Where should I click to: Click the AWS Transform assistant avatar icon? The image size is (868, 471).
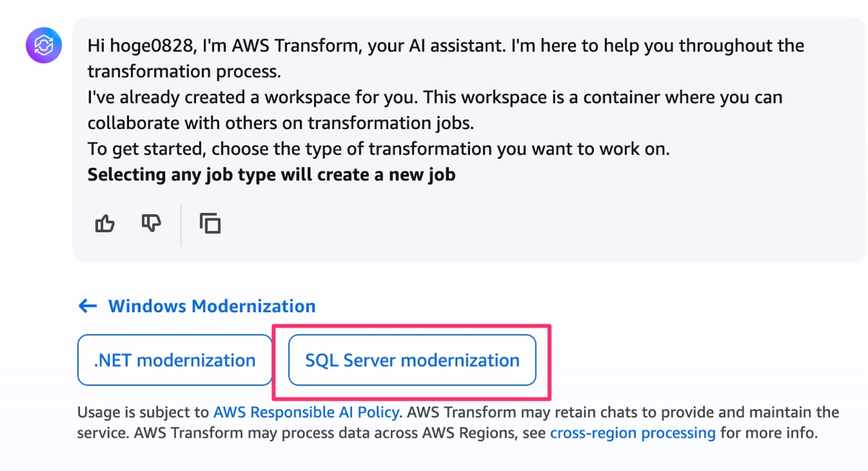click(x=44, y=46)
